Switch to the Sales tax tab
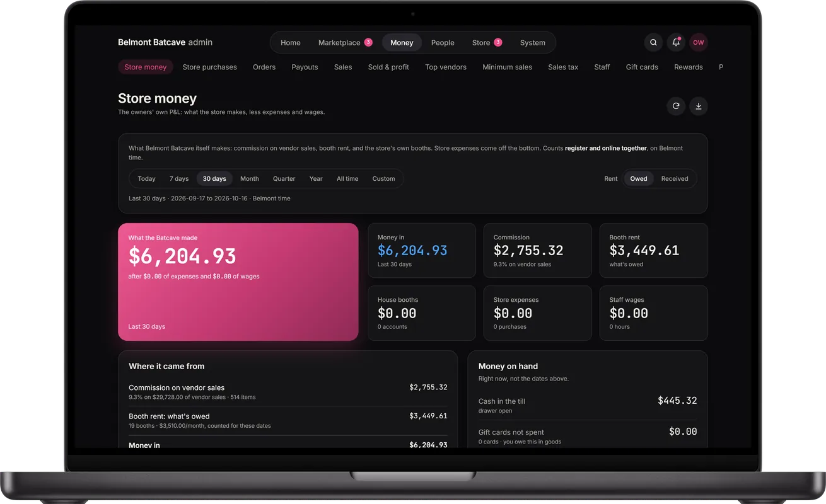The image size is (826, 504). tap(563, 67)
